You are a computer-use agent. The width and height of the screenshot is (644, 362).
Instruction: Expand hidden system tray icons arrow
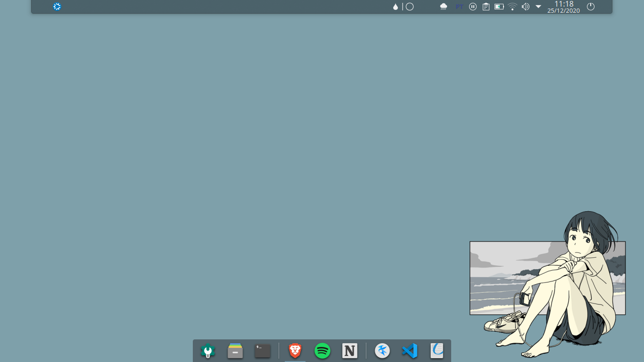(538, 7)
